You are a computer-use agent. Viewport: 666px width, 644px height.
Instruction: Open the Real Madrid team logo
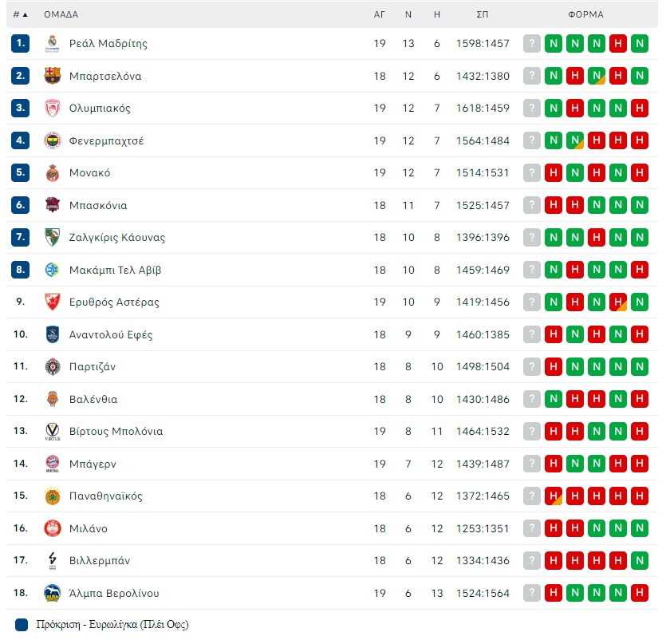(x=53, y=43)
